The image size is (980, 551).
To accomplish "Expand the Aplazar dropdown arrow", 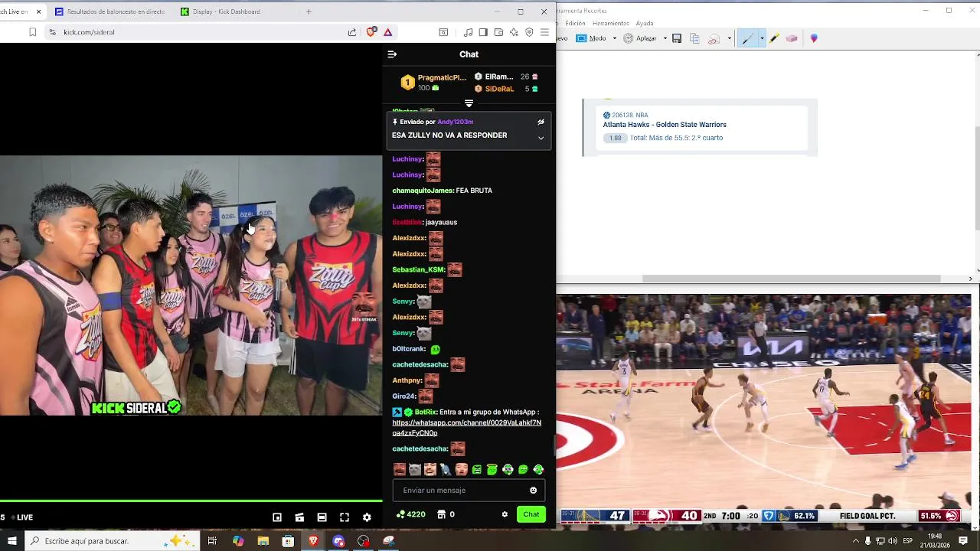I will (x=665, y=38).
